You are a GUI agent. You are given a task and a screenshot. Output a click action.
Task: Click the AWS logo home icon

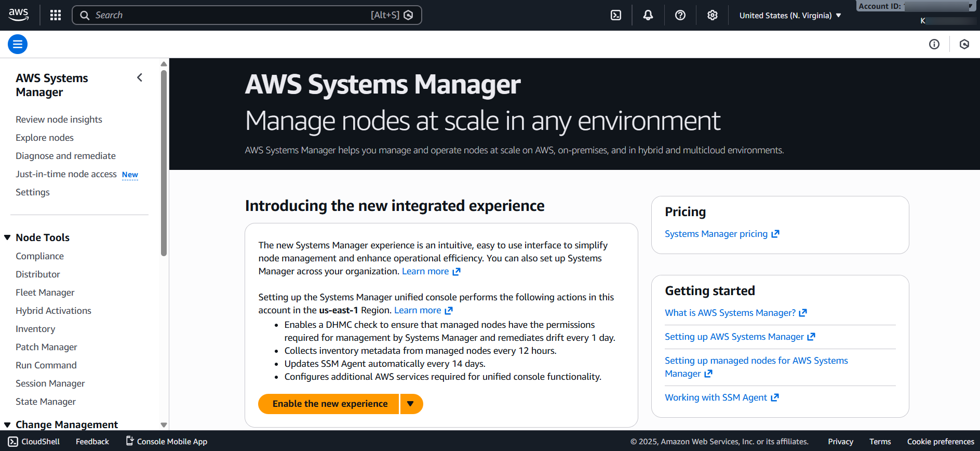coord(19,15)
